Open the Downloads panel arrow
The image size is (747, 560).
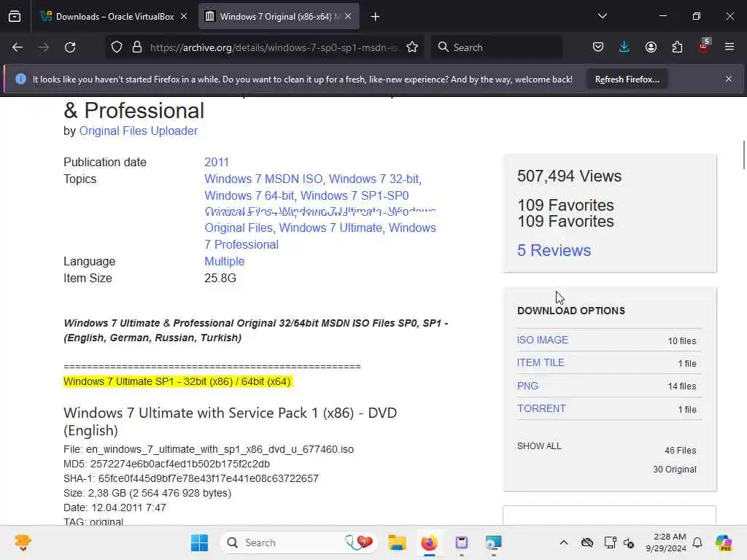point(624,47)
